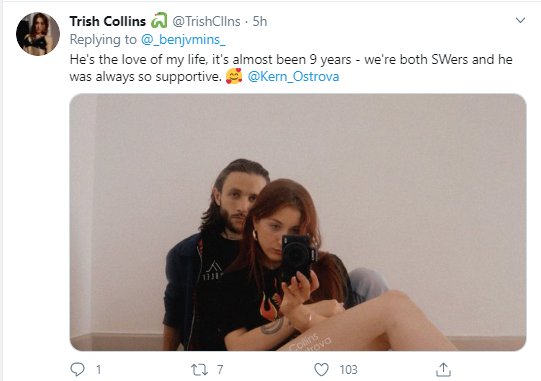Open the @Kern_Ostrova mention link
This screenshot has width=541, height=381.
pyautogui.click(x=293, y=76)
